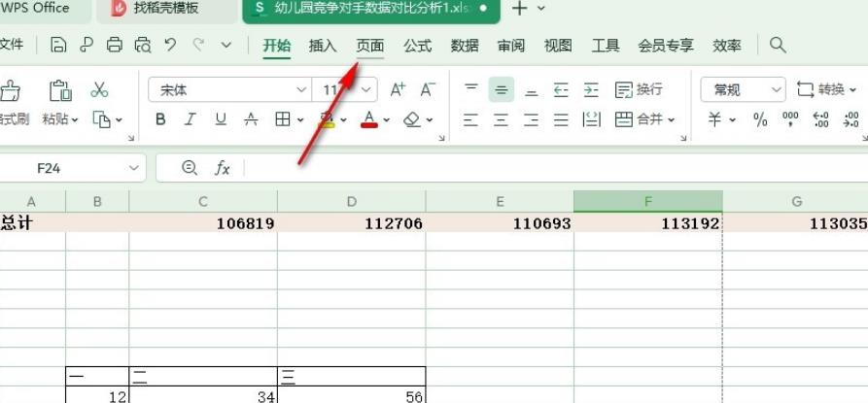Click Decrease Indent icon
868x403 pixels.
tap(561, 89)
